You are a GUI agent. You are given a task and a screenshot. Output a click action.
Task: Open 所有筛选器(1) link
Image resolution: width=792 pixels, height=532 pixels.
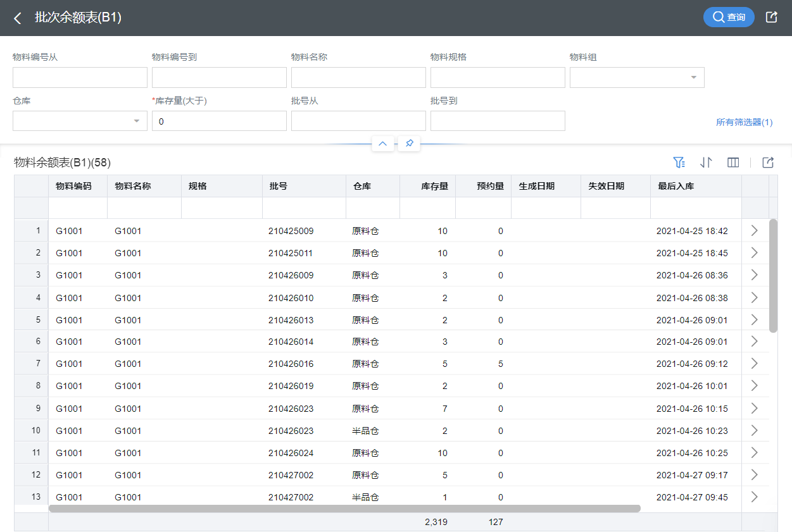(x=744, y=122)
